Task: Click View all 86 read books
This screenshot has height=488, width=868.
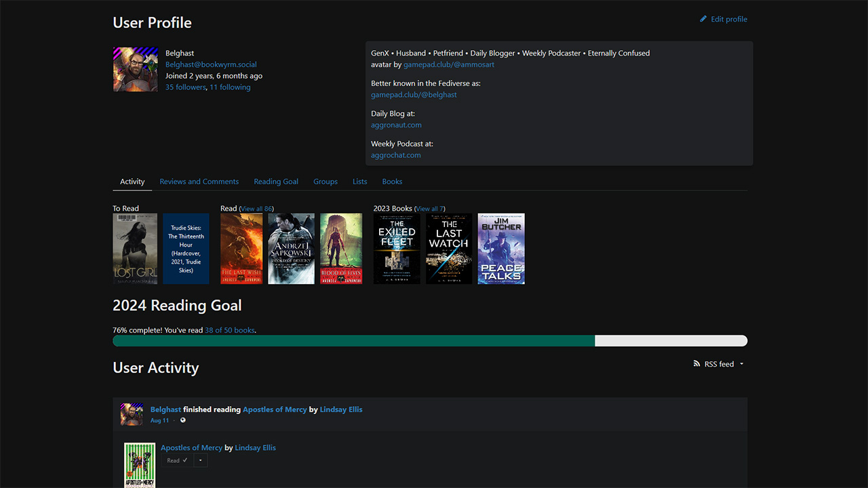Action: pyautogui.click(x=256, y=209)
